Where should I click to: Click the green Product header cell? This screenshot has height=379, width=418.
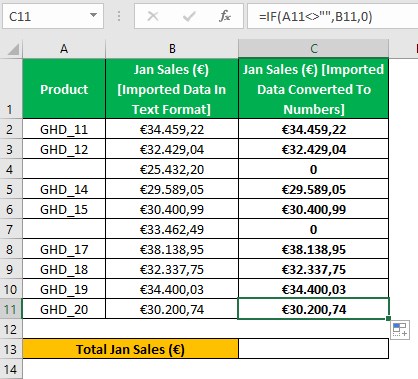pos(64,89)
